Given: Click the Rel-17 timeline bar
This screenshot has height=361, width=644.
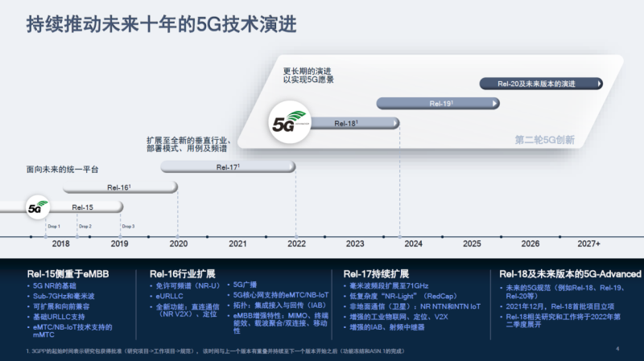Looking at the screenshot, I should click(229, 167).
